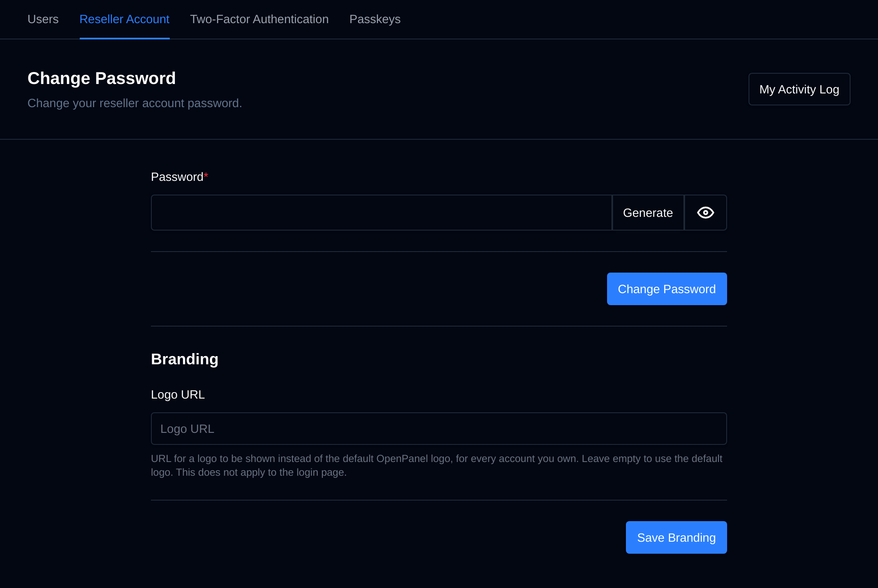This screenshot has width=878, height=588.
Task: Open the Two-Factor Authentication tab
Action: coord(259,19)
